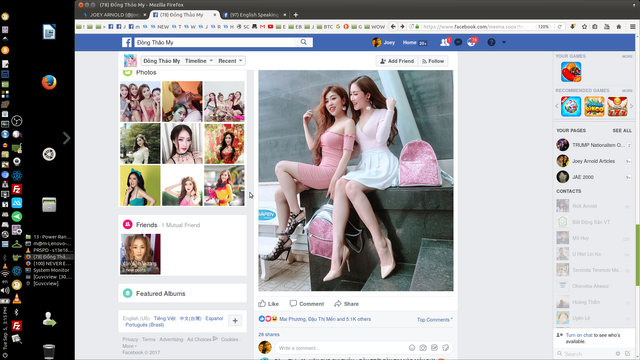
Task: Click SEE ALL under Your Pages
Action: [622, 131]
